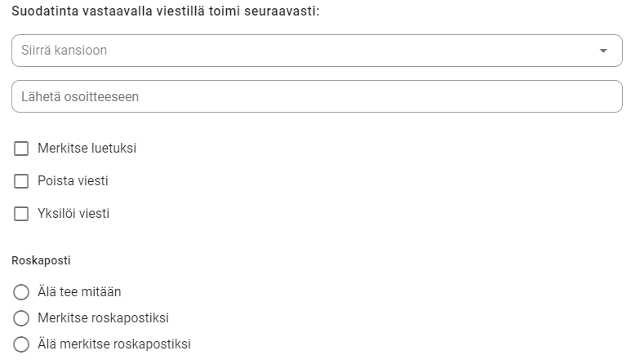This screenshot has width=632, height=364.
Task: Click the dropdown arrow in Siirrä kansioon
Action: click(603, 51)
